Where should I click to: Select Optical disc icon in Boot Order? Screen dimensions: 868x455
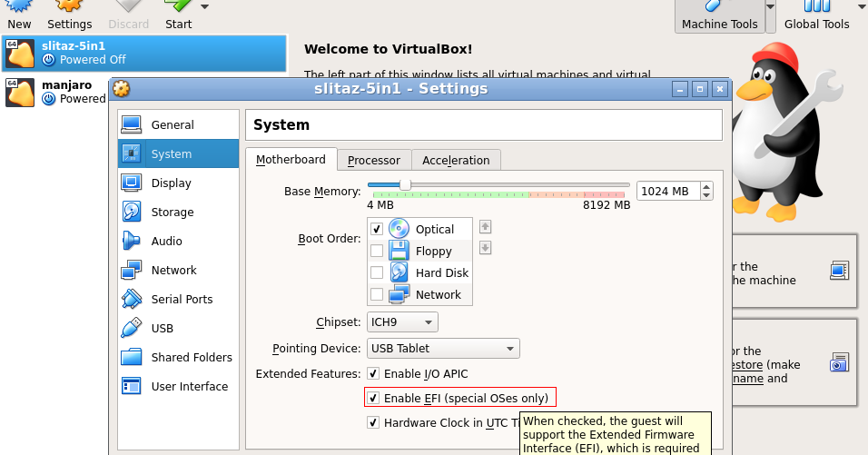pyautogui.click(x=399, y=229)
